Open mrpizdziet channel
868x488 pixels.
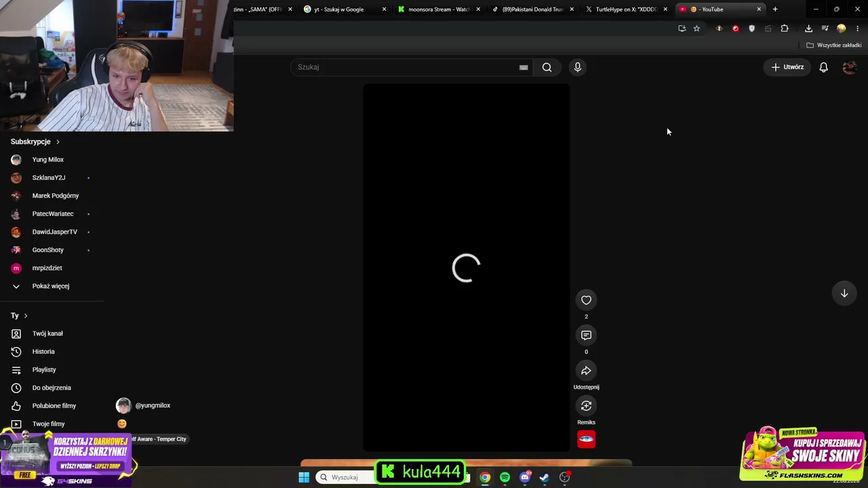47,268
